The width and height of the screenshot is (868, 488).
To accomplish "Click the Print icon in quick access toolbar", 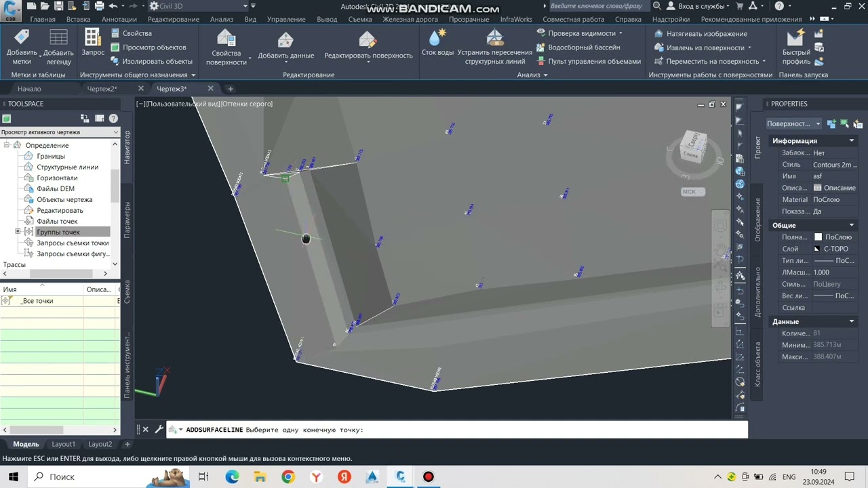I will click(99, 6).
